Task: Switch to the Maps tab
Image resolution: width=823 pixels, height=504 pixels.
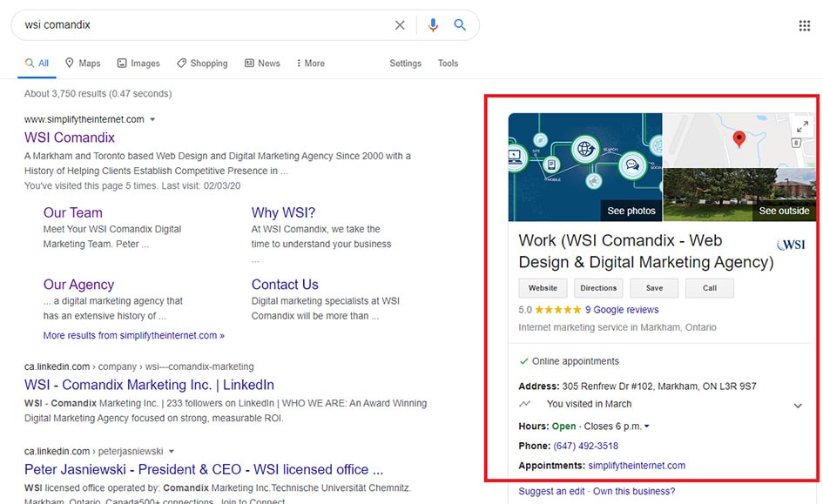Action: pyautogui.click(x=83, y=63)
